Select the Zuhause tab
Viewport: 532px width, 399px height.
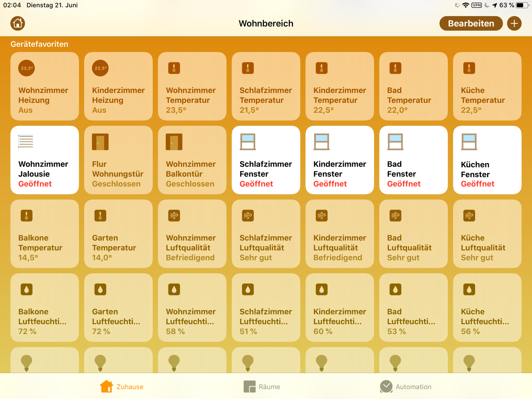tap(122, 387)
